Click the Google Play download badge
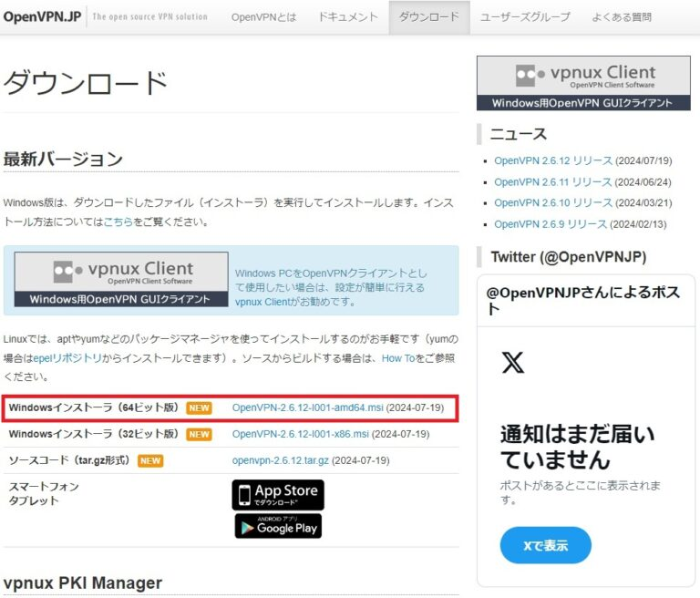Viewport: 700px width, 598px height. (x=278, y=526)
